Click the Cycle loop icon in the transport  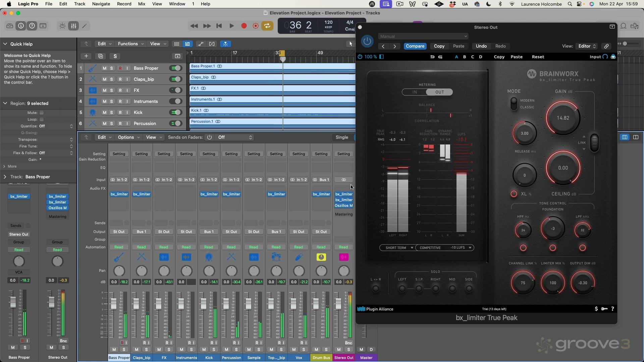click(x=267, y=26)
